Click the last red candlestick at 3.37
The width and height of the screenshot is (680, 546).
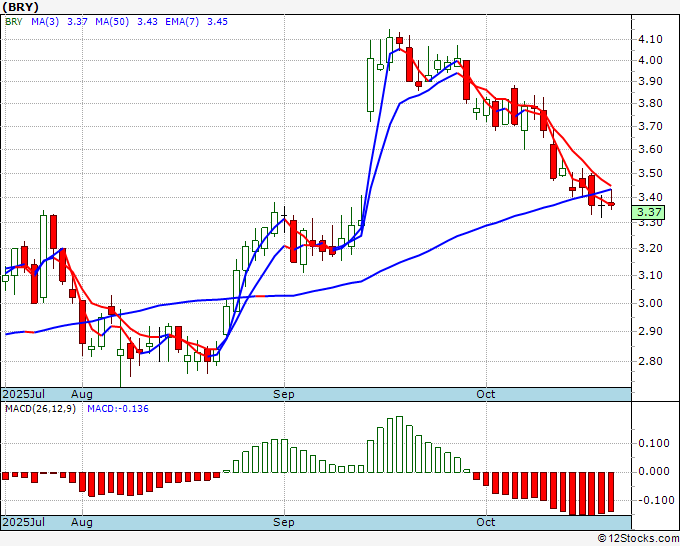(x=611, y=204)
